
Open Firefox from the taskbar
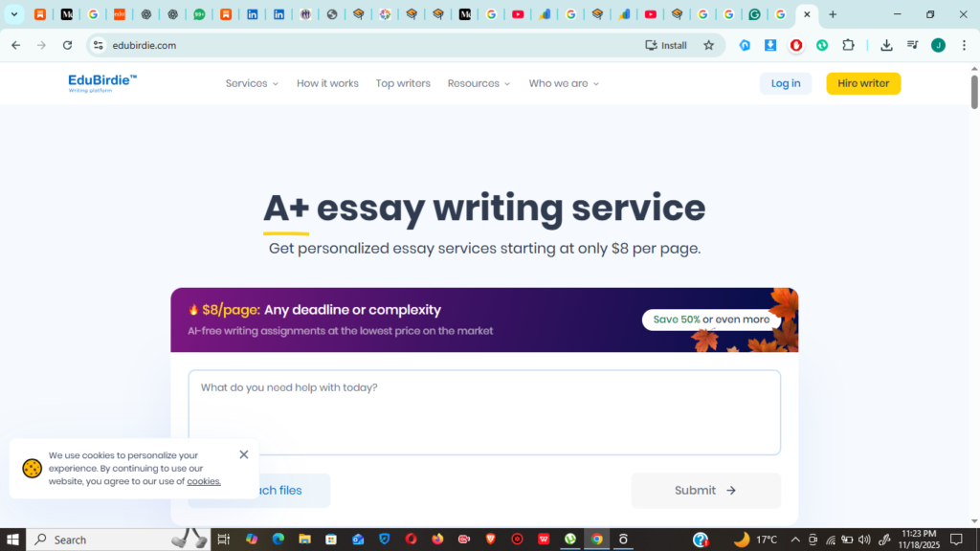[x=438, y=540]
